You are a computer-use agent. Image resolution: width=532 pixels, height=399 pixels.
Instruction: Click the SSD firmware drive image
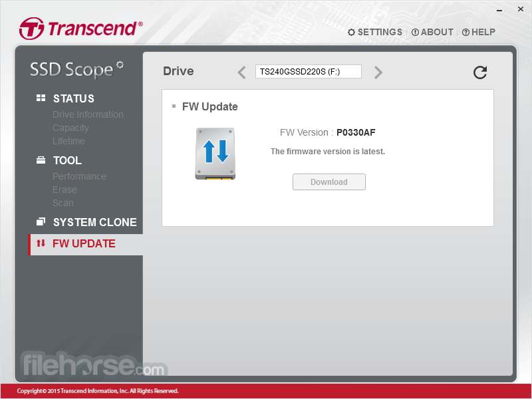tap(215, 154)
